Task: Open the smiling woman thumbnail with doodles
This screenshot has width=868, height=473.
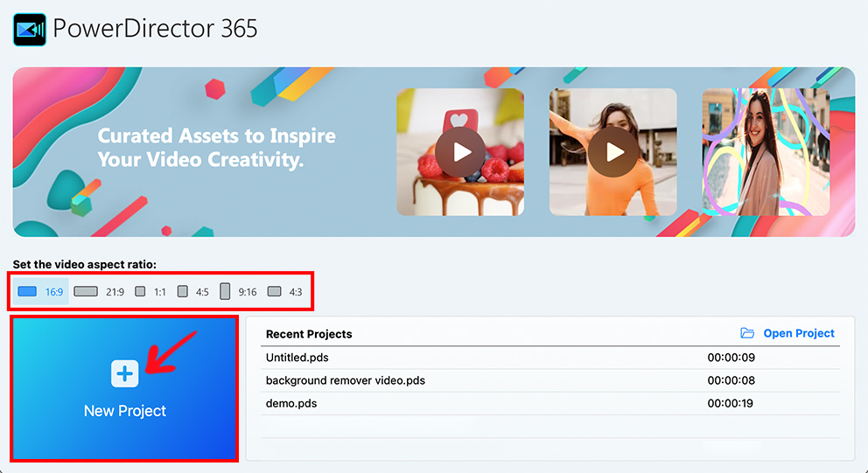Action: (766, 152)
